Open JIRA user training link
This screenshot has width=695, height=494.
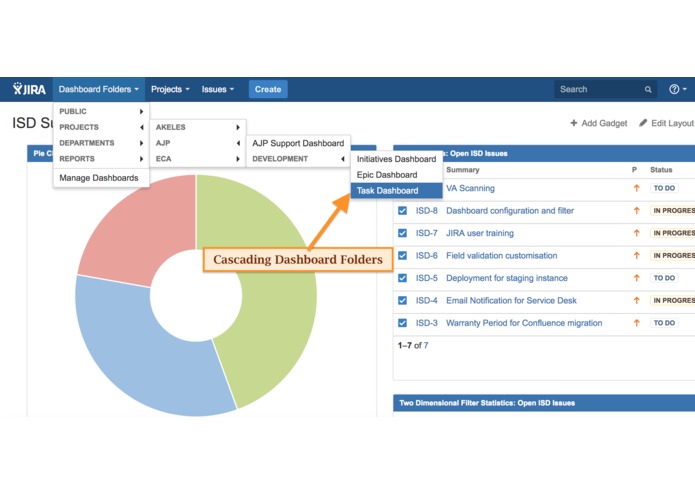(480, 233)
